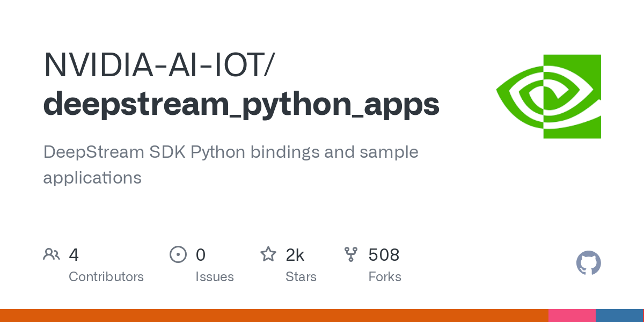Click the Forks label
This screenshot has height=322, width=644.
click(385, 277)
